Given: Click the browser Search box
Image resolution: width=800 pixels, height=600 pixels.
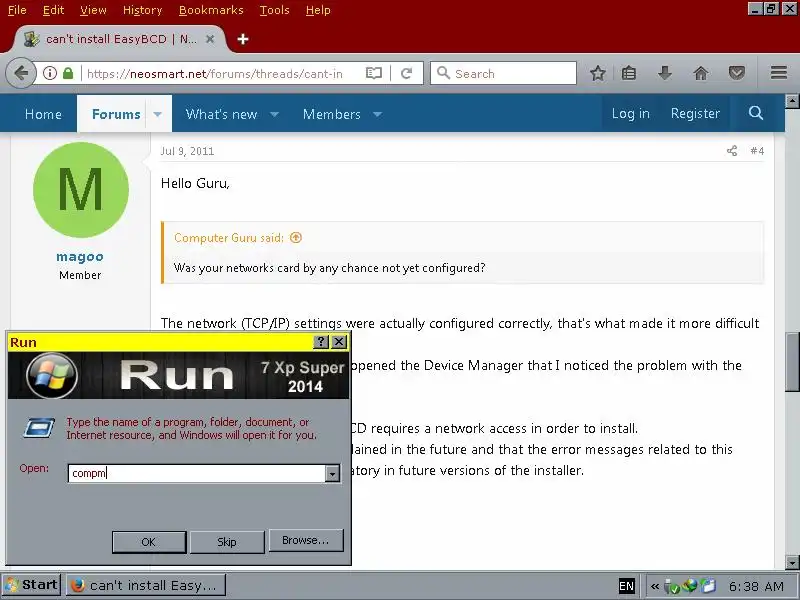Looking at the screenshot, I should pos(504,73).
